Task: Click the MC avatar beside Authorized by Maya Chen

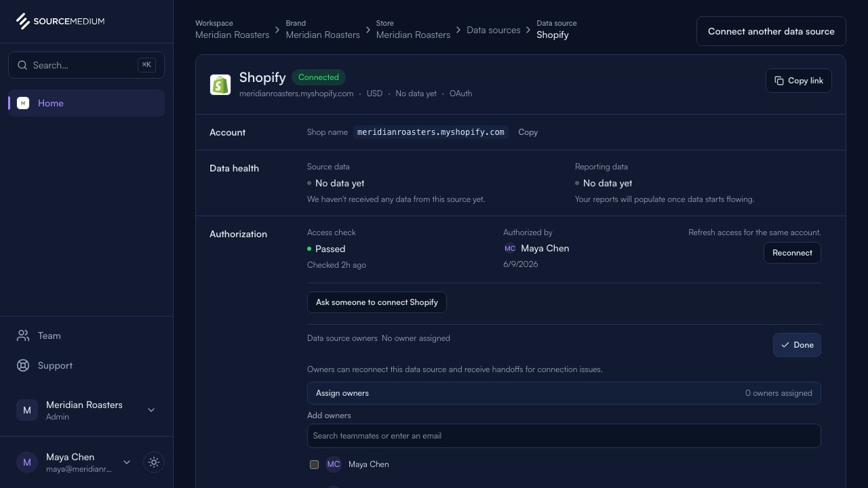Action: tap(510, 249)
